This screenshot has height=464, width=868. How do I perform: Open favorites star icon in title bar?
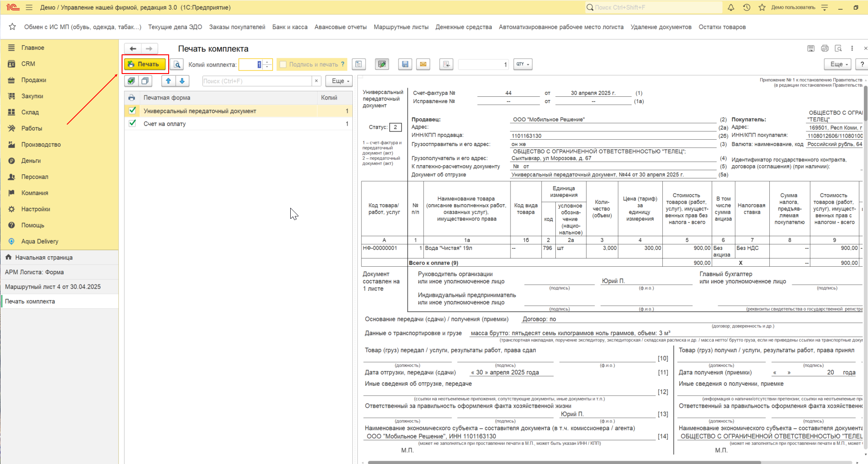tap(762, 7)
